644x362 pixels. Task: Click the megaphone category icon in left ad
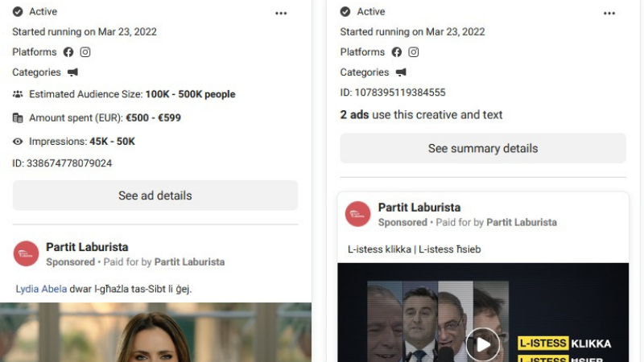[73, 72]
